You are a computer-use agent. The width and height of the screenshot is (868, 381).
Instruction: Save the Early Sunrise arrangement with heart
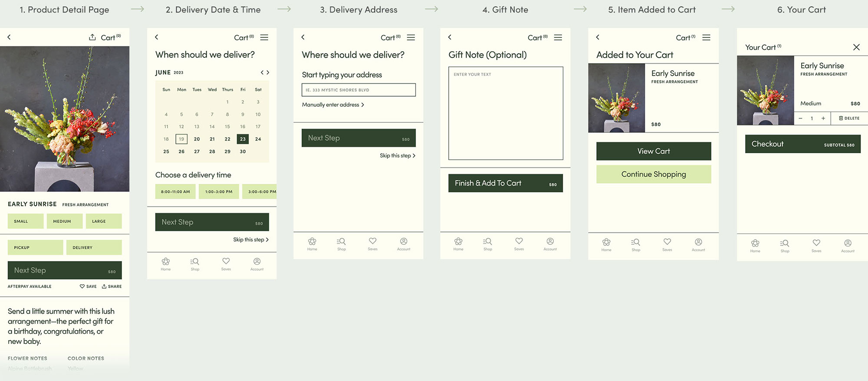[88, 286]
